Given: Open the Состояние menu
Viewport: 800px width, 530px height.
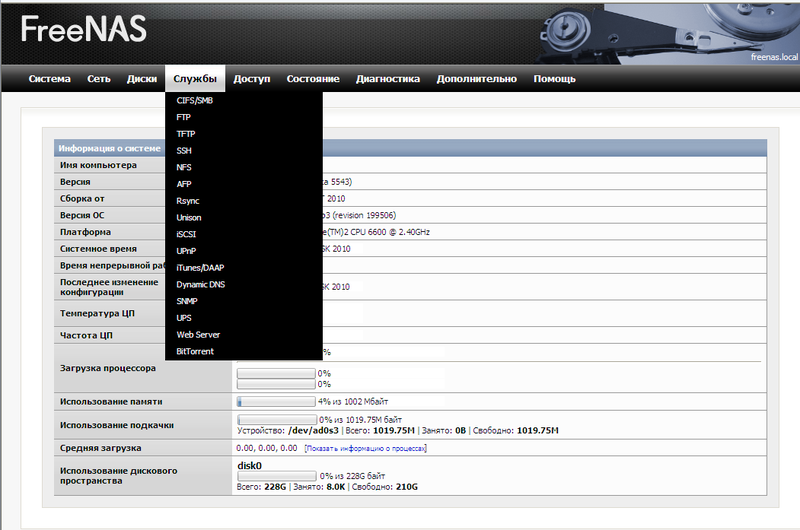Looking at the screenshot, I should click(x=313, y=79).
